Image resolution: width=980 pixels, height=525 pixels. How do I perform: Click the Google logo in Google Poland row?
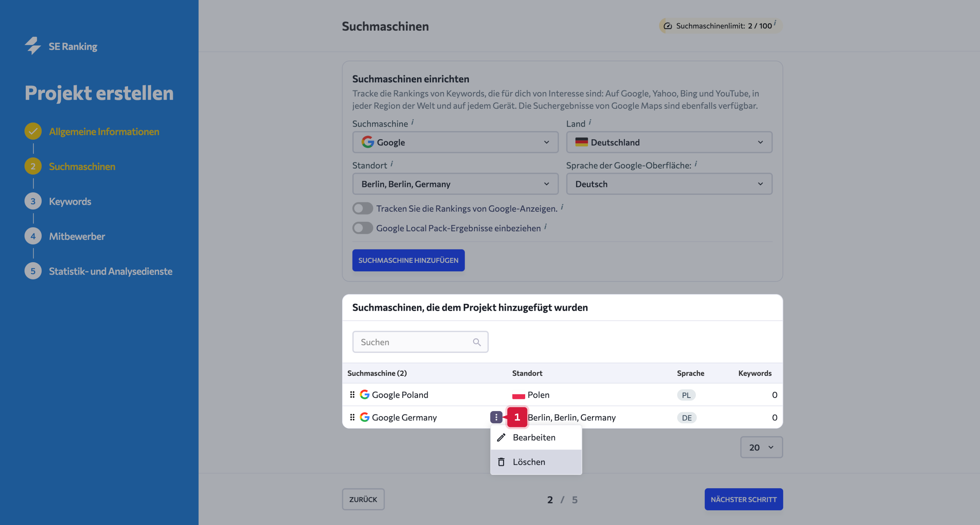pyautogui.click(x=365, y=394)
